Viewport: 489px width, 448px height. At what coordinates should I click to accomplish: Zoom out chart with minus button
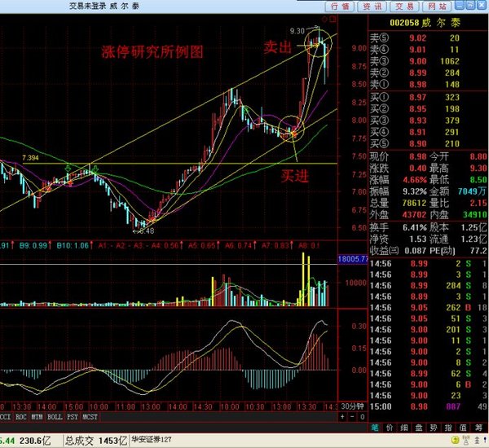[x=352, y=417]
